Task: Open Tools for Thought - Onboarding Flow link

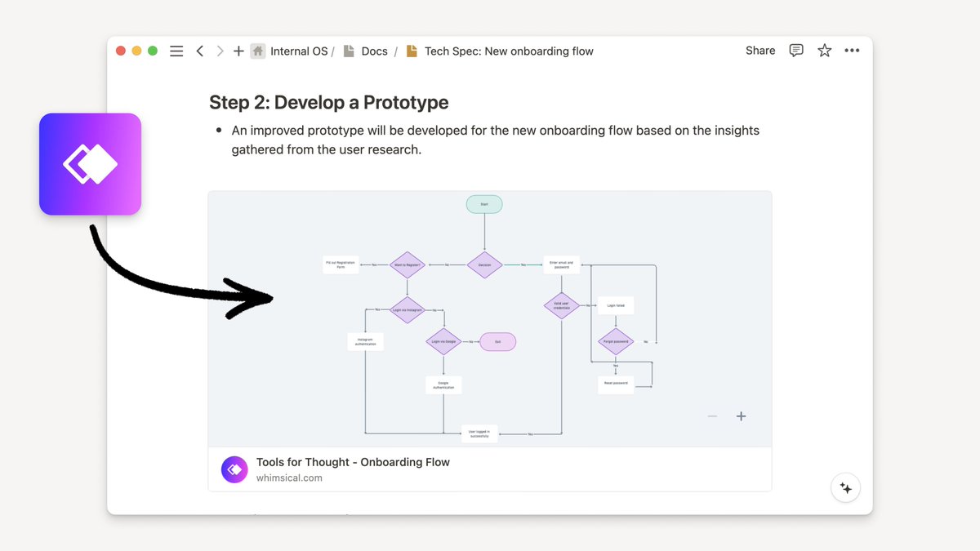Action: 353,462
